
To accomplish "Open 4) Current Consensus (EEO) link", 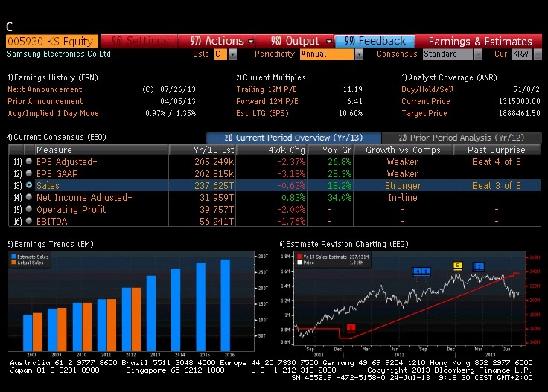I will 57,137.
